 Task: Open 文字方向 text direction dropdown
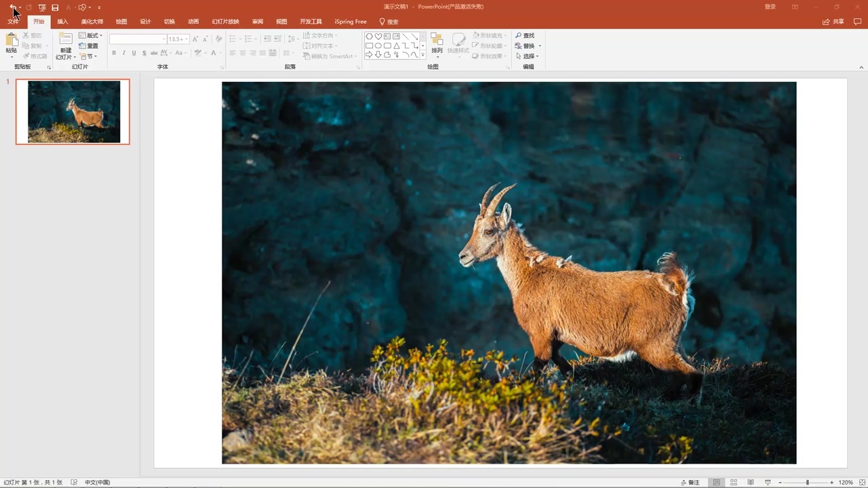[321, 35]
